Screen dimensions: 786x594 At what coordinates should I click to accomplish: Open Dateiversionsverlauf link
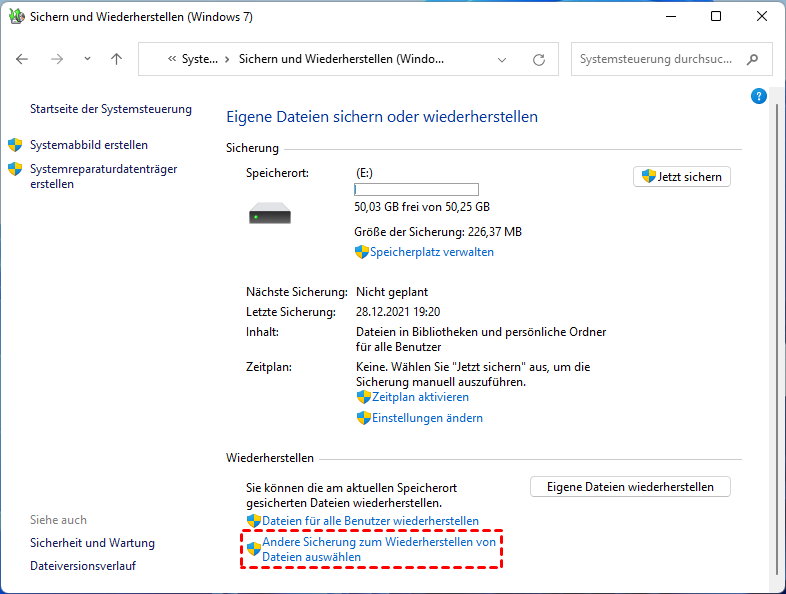[83, 566]
